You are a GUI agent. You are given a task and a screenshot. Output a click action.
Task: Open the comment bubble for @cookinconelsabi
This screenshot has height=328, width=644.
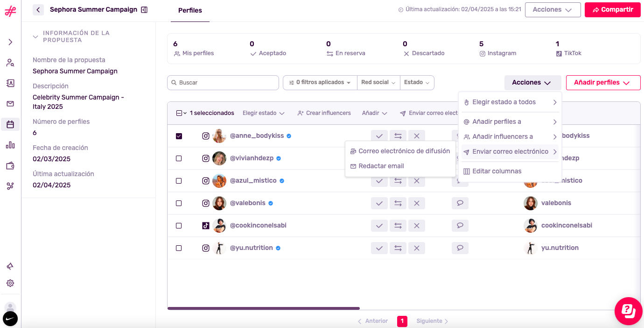tap(460, 226)
